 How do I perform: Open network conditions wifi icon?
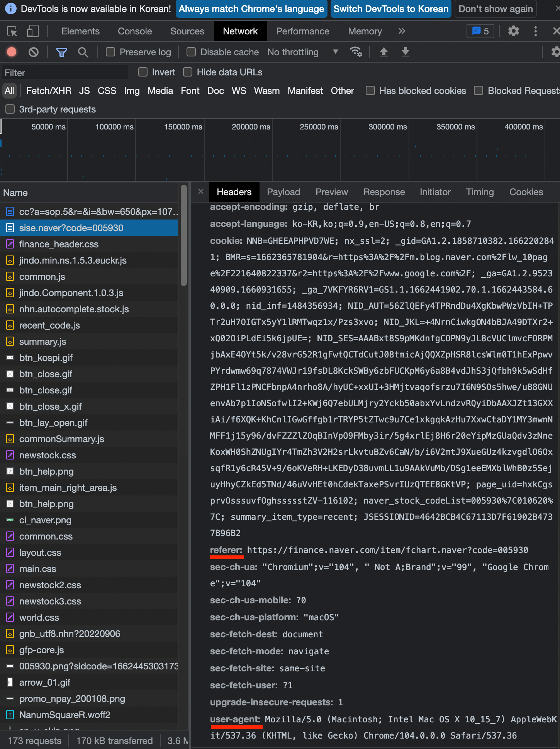[356, 52]
